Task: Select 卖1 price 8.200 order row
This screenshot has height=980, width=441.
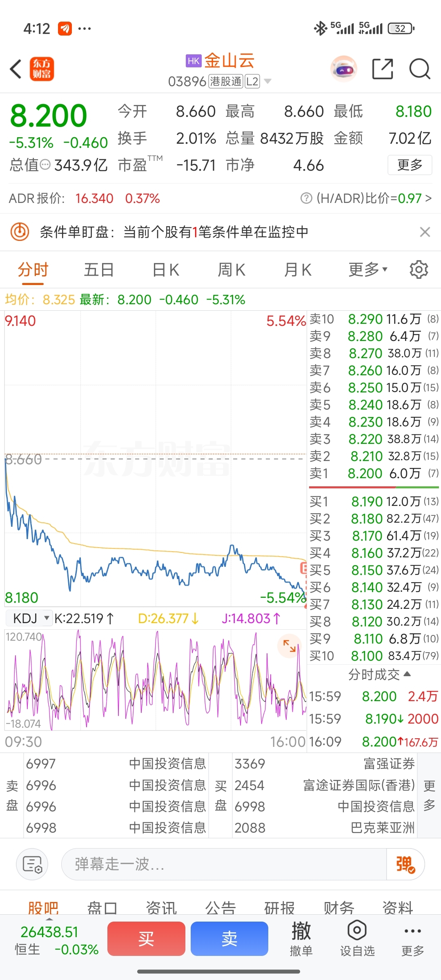Action: tap(374, 473)
